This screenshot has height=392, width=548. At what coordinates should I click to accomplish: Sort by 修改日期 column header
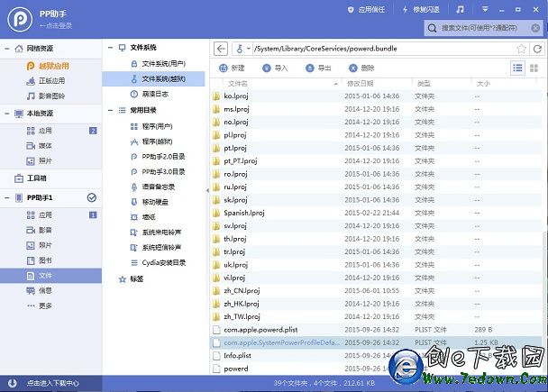[x=360, y=84]
